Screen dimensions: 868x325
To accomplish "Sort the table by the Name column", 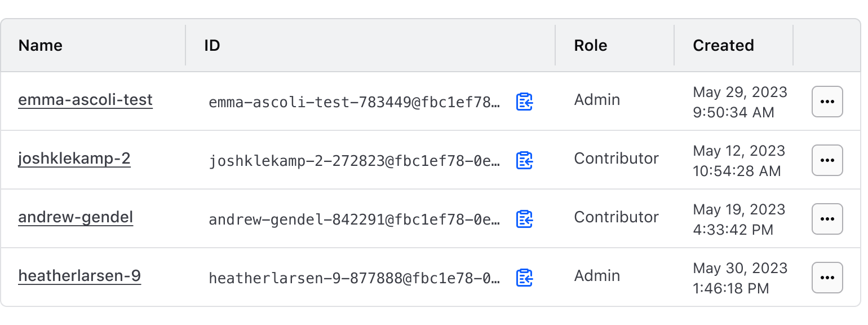I will coord(40,45).
